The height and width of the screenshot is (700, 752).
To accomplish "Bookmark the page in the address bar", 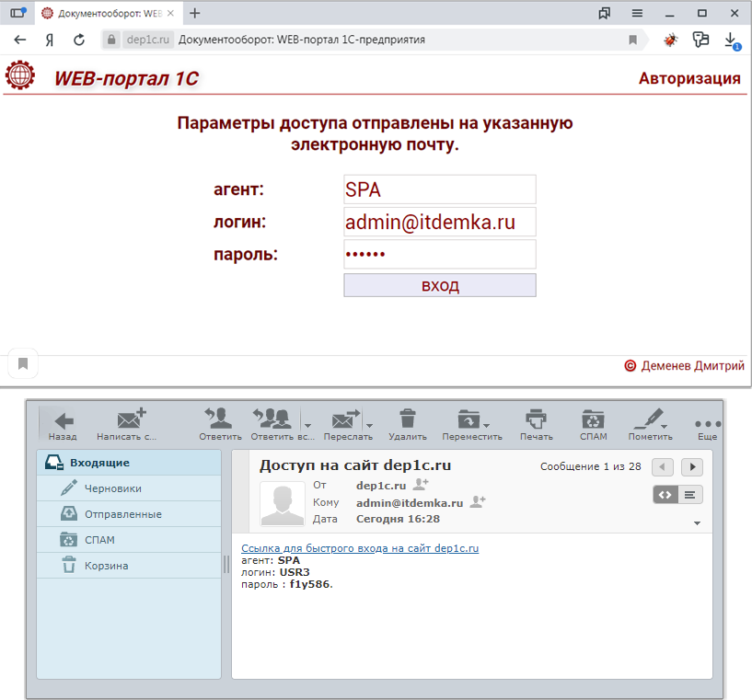I will (x=632, y=40).
